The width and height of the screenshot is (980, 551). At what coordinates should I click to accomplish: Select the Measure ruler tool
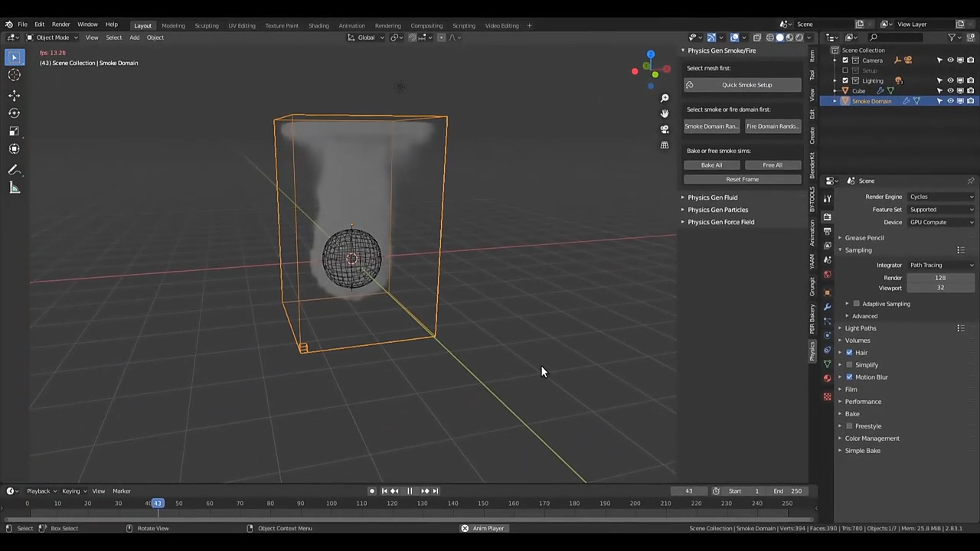coord(14,188)
